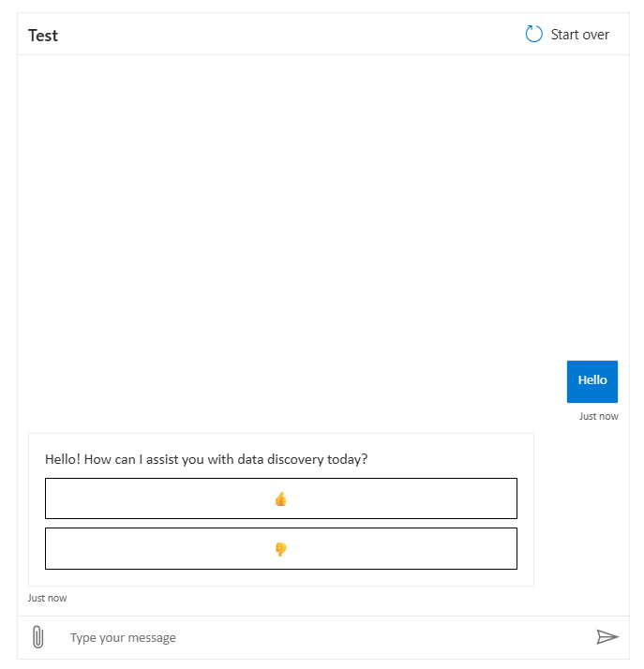The image size is (644, 669).
Task: Click the Just now timestamp under Hello
Action: coord(598,416)
